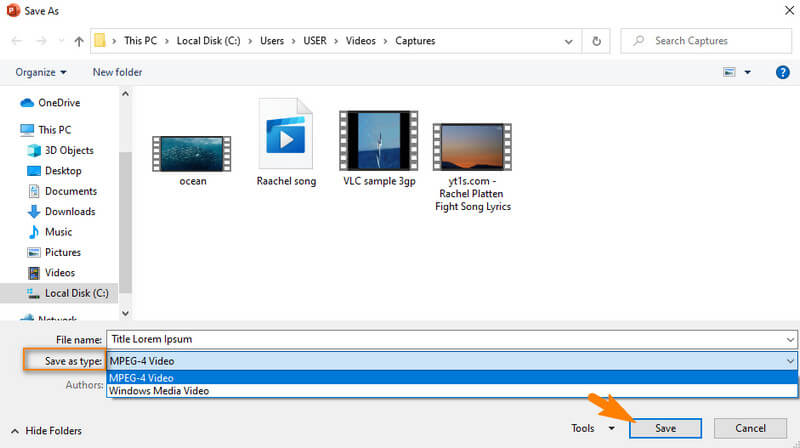The image size is (800, 448).
Task: Select Users breadcrumb in path
Action: (272, 41)
